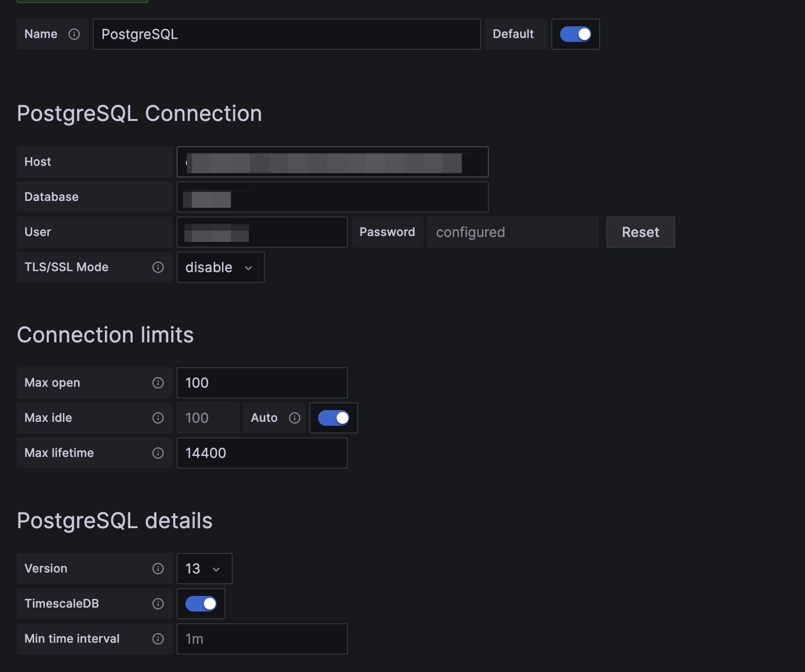The width and height of the screenshot is (805, 672).
Task: Click the PostgreSQL Connection heading
Action: click(140, 114)
